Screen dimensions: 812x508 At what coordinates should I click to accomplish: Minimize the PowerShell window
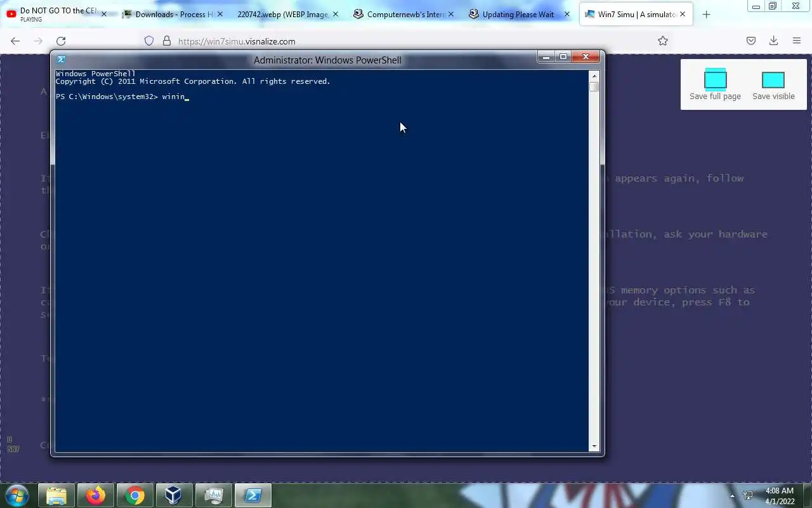tap(546, 57)
